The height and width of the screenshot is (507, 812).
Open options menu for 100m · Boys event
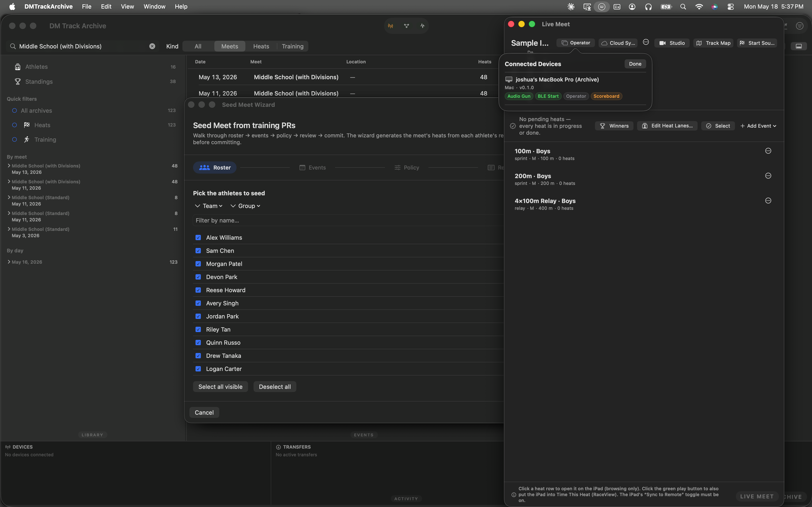point(768,151)
